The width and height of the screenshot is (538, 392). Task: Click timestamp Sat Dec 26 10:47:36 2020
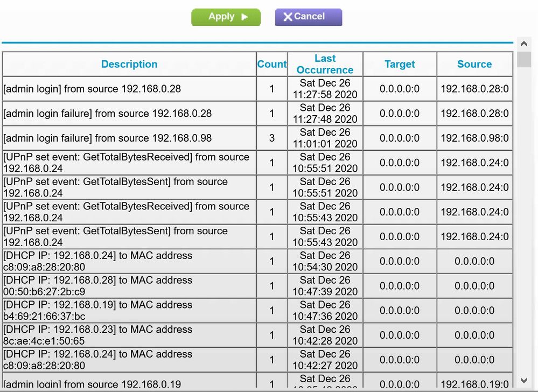pyautogui.click(x=325, y=311)
